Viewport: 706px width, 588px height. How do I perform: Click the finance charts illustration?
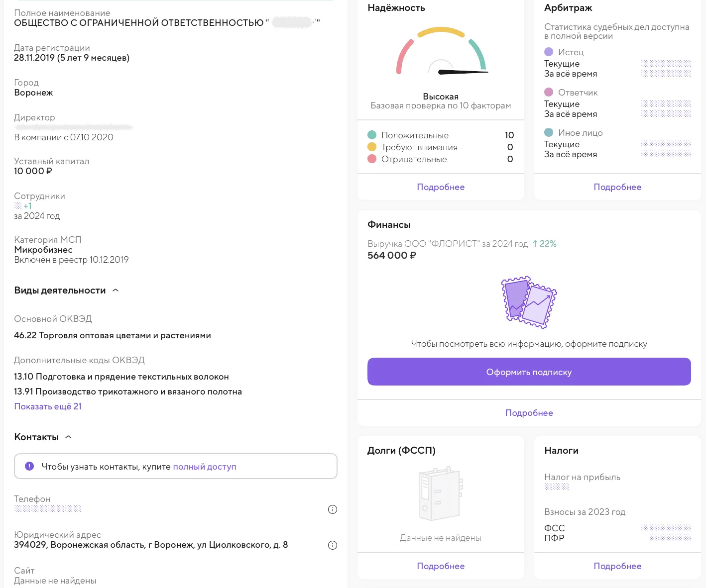[x=529, y=302]
